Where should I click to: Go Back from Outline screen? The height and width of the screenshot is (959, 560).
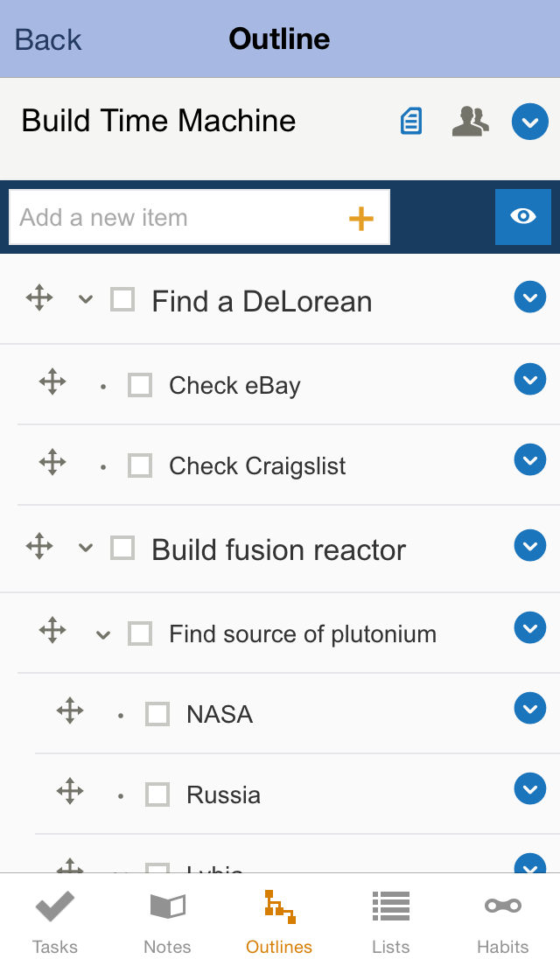click(48, 39)
